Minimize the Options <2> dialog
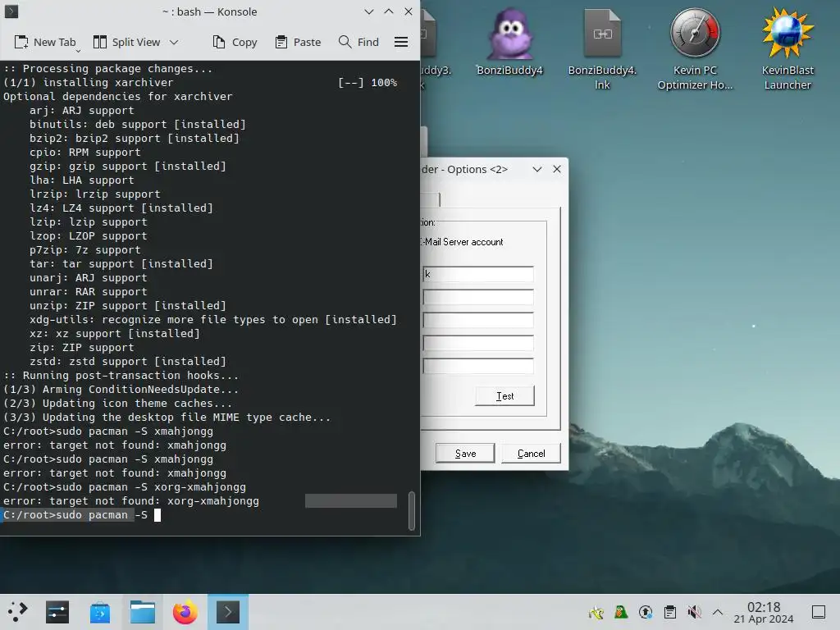This screenshot has height=630, width=840. [537, 169]
